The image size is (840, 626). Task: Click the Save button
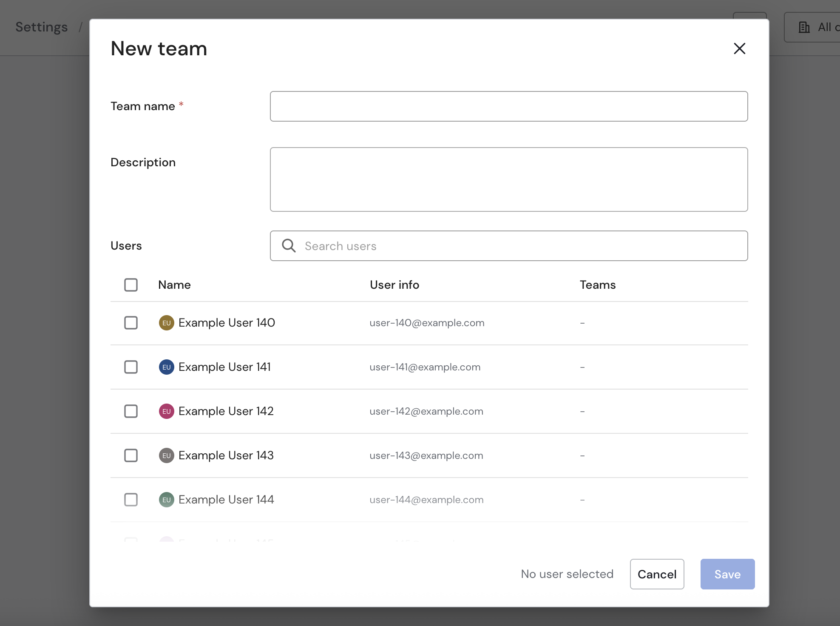coord(727,574)
